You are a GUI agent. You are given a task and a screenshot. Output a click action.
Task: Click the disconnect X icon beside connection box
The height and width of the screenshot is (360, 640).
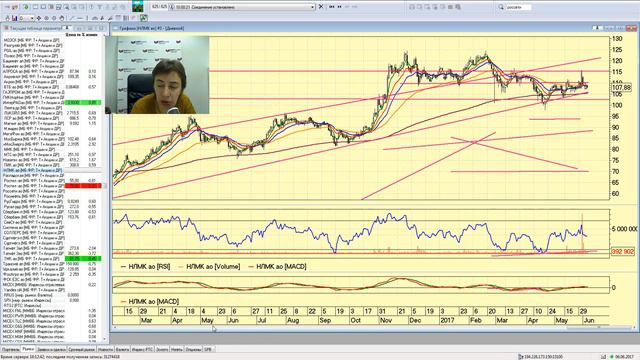[x=321, y=7]
